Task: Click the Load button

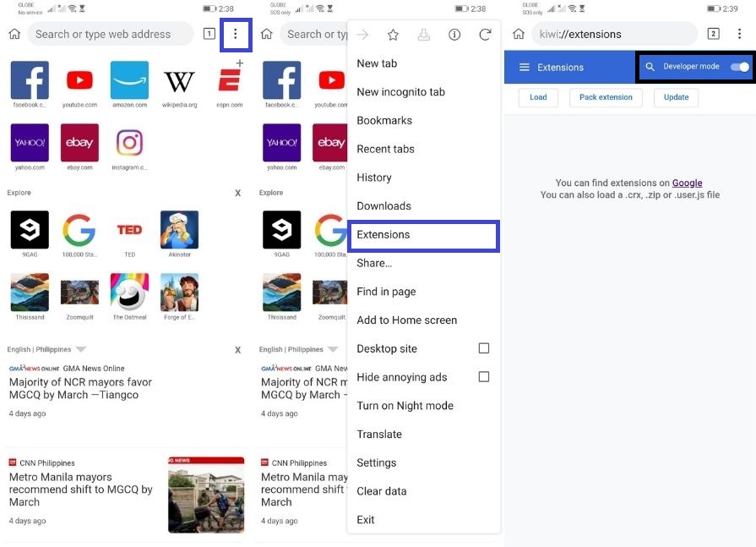Action: point(538,97)
